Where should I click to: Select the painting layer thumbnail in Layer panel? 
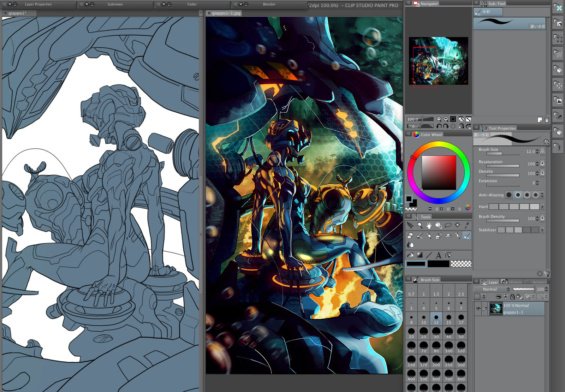496,309
